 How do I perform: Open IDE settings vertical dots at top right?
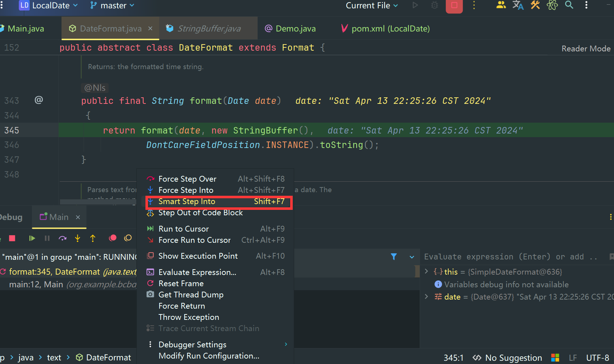586,5
